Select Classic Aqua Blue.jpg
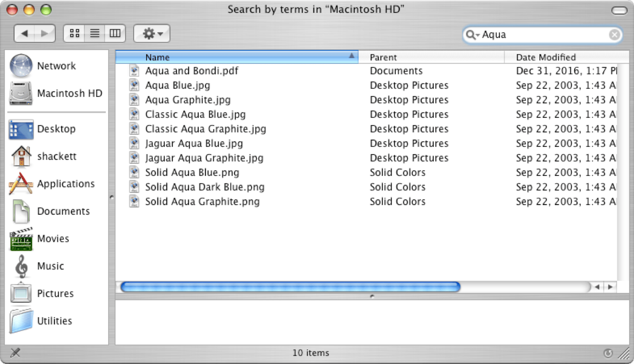The image size is (634, 364). [195, 114]
